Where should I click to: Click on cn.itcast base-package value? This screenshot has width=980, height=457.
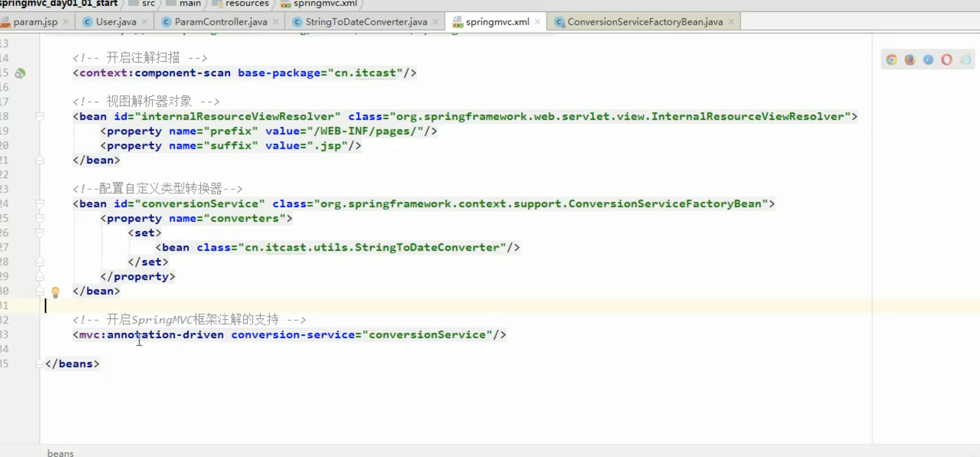pyautogui.click(x=365, y=73)
